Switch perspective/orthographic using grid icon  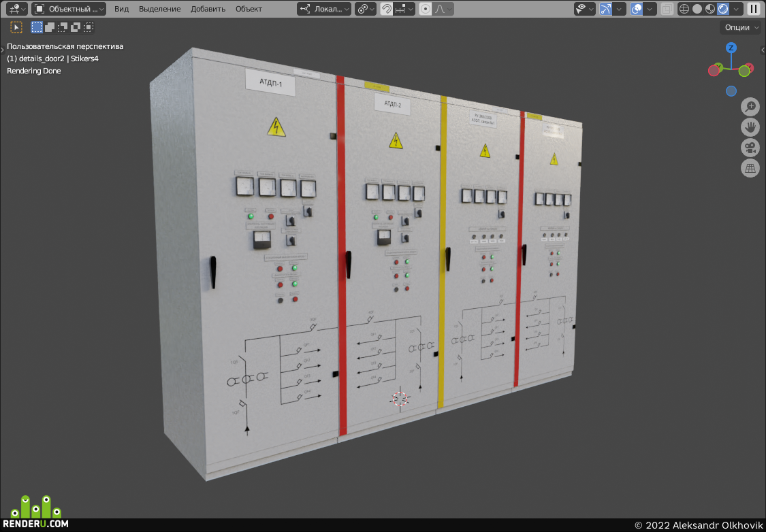tap(750, 168)
